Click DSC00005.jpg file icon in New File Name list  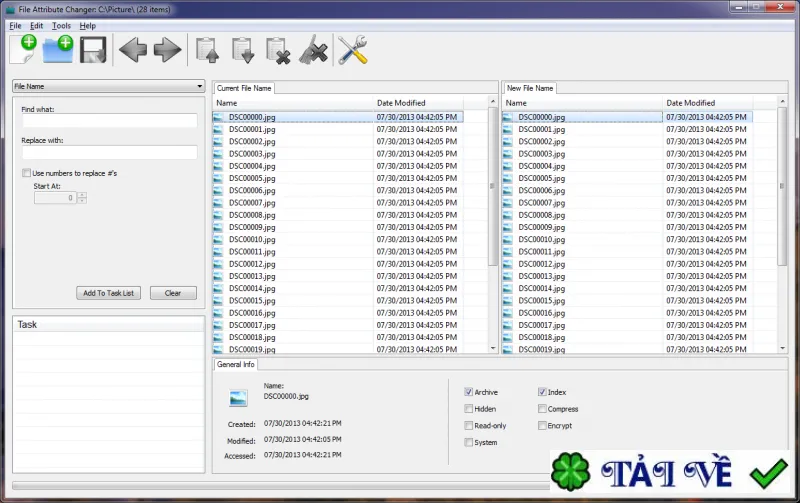point(507,179)
